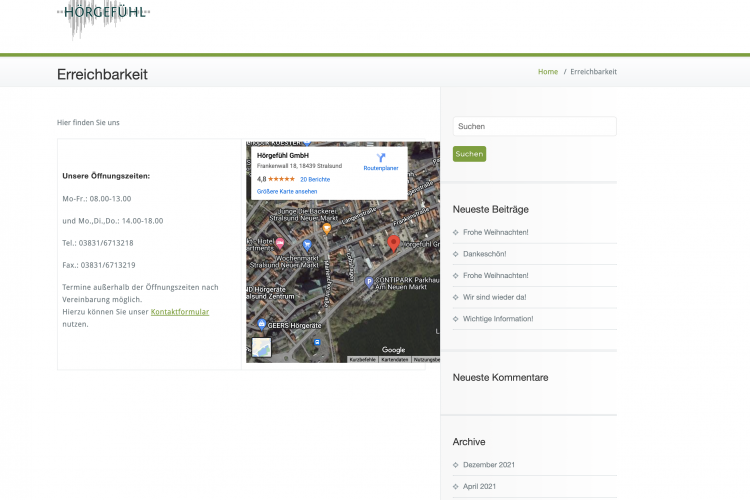Click the Hörgefühl logo in header
The image size is (750, 500).
[x=105, y=17]
